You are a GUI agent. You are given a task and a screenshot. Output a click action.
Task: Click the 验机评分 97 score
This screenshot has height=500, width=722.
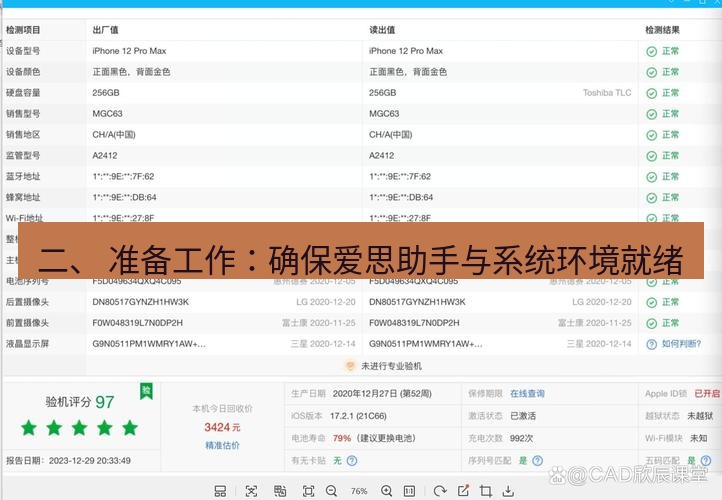[x=80, y=402]
